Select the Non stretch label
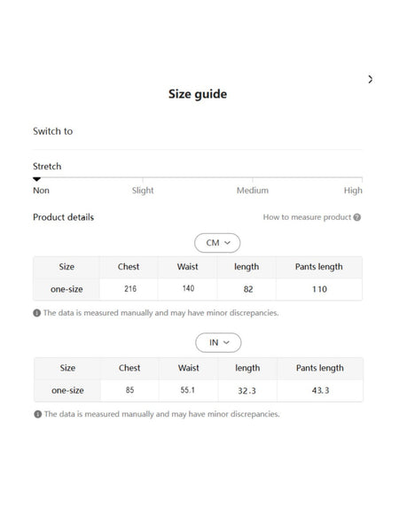Screen dimensions: 399x532 pos(41,191)
